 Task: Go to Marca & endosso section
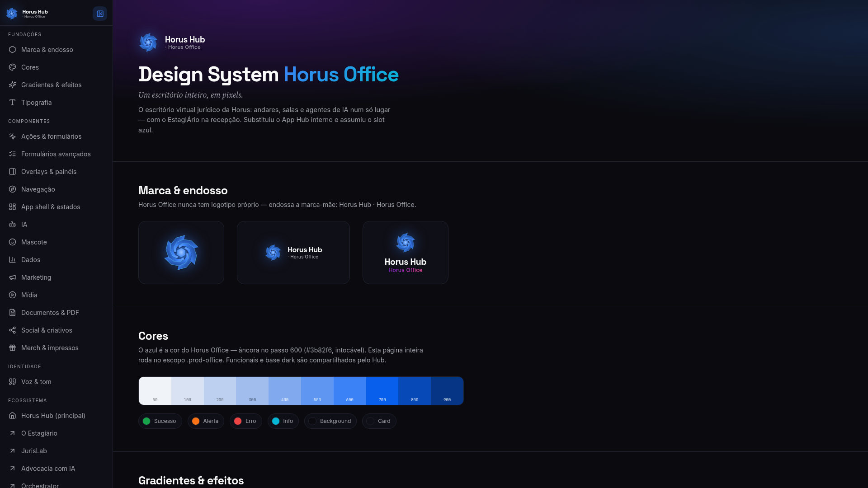[x=56, y=50]
